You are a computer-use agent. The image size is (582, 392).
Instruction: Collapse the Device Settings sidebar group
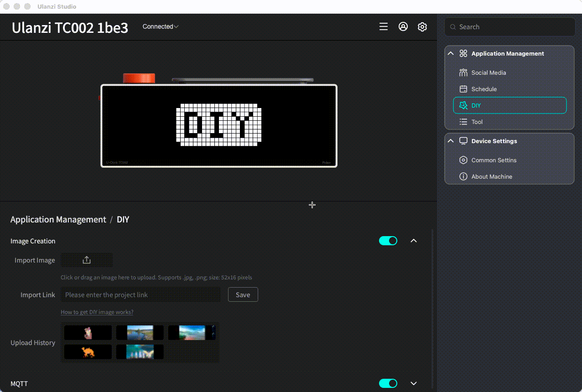pyautogui.click(x=451, y=141)
